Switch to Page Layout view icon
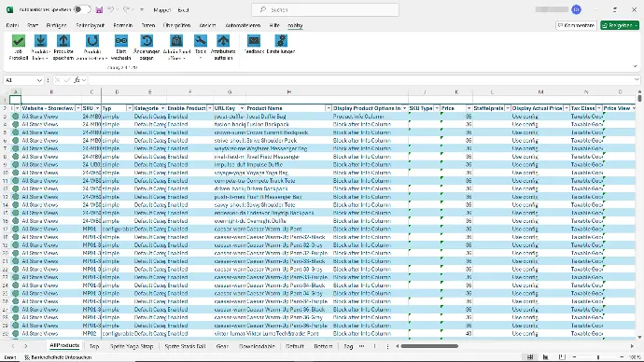The width and height of the screenshot is (644, 362). click(546, 357)
